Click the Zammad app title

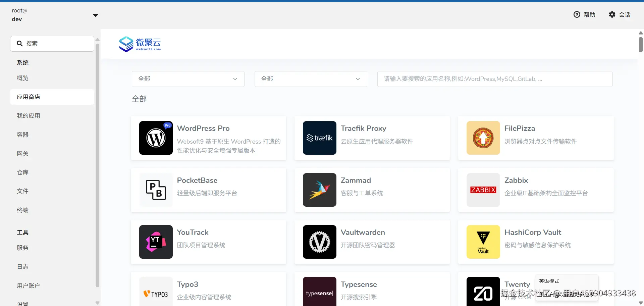click(356, 180)
